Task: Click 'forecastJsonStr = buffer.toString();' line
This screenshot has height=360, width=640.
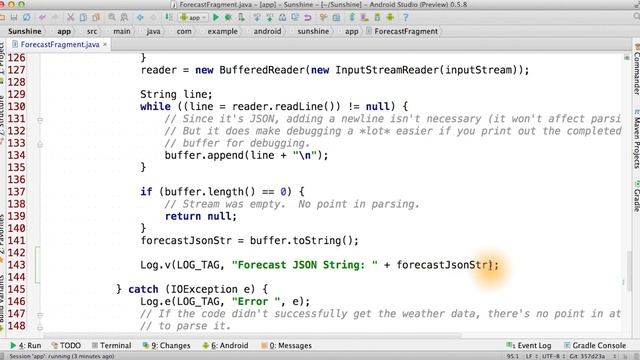Action: tap(249, 240)
